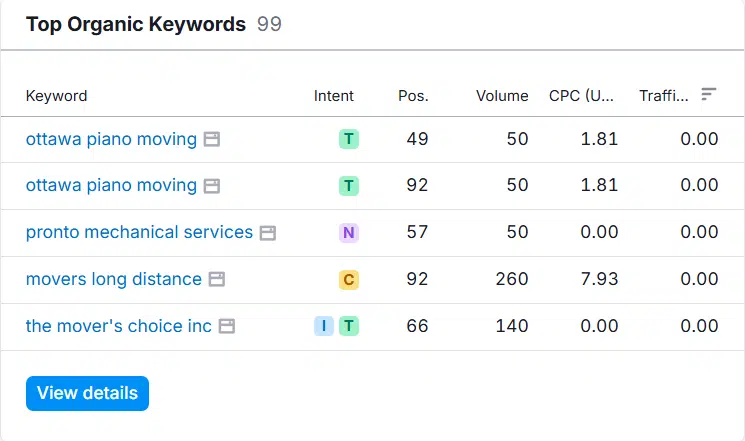Viewport: 745px width, 441px height.
Task: Open SERP icon for ottawa piano moving at position 49
Action: [x=212, y=140]
